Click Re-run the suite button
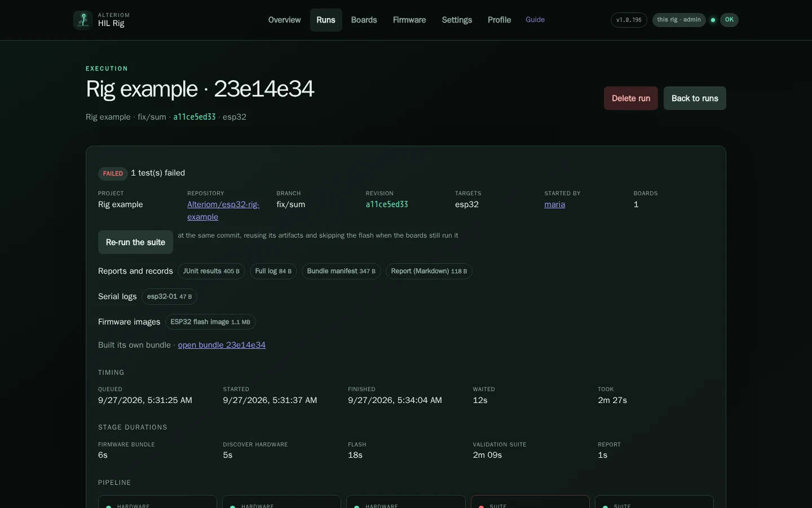The width and height of the screenshot is (812, 508). [135, 242]
